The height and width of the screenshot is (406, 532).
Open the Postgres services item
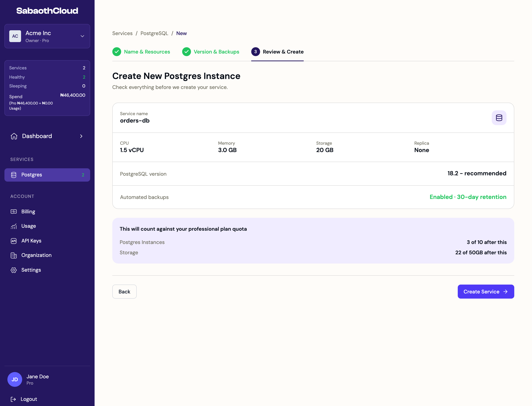tap(47, 175)
